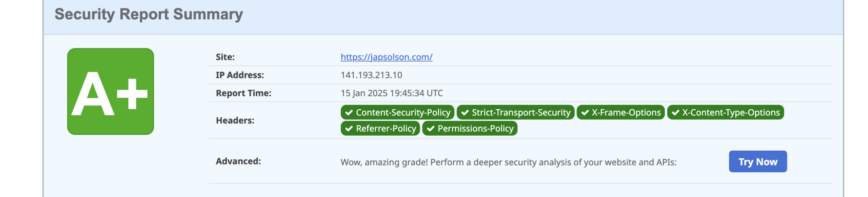Click the Headers: row label
The width and height of the screenshot is (868, 197).
(235, 120)
